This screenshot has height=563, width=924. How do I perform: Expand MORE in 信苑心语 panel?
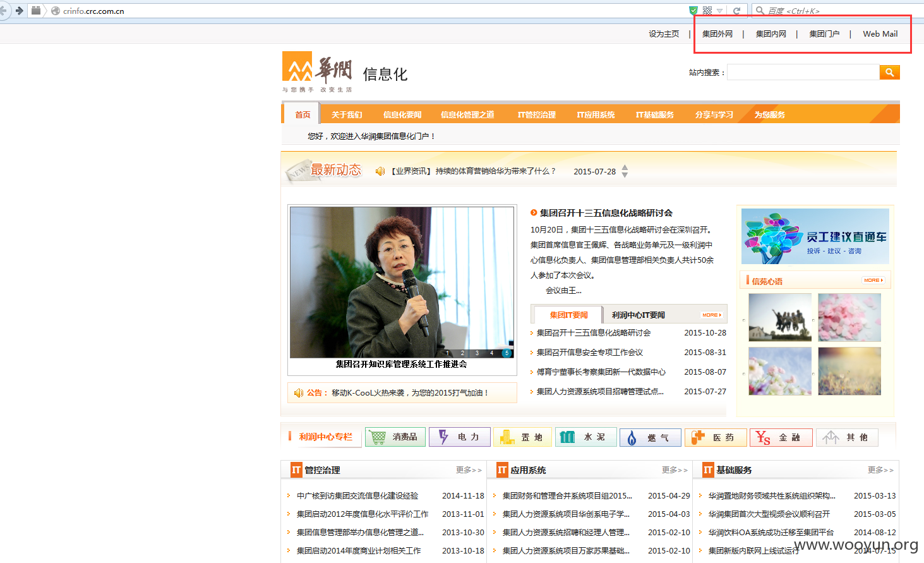click(x=873, y=280)
